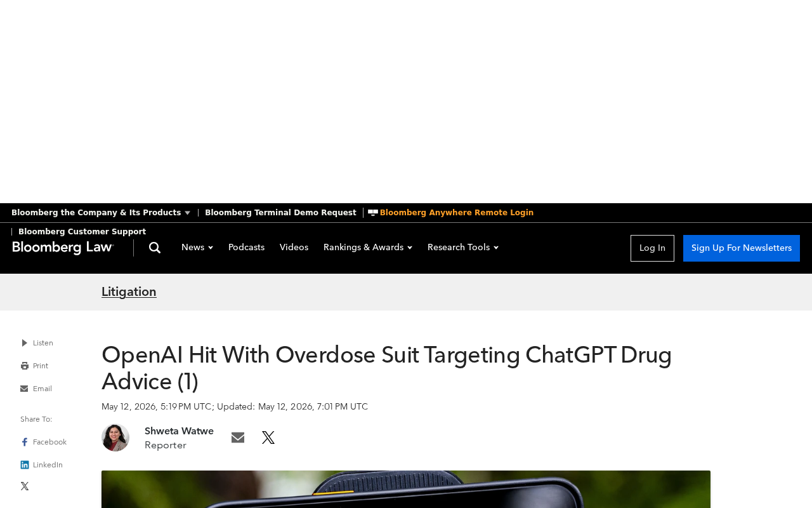This screenshot has height=508, width=812.
Task: Click the article's top image
Action: click(406, 489)
